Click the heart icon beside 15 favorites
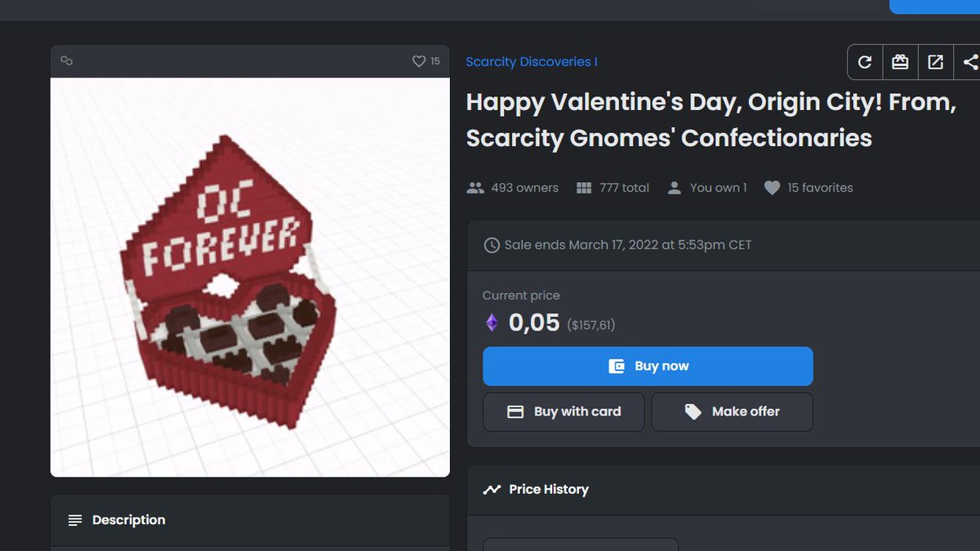The height and width of the screenshot is (551, 980). point(772,188)
